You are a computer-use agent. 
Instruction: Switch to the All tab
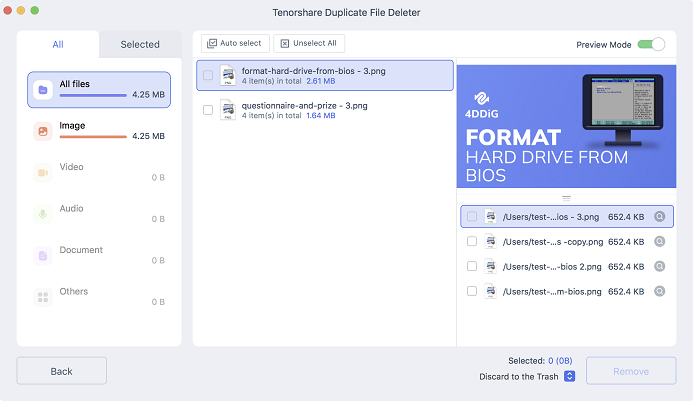pos(58,44)
